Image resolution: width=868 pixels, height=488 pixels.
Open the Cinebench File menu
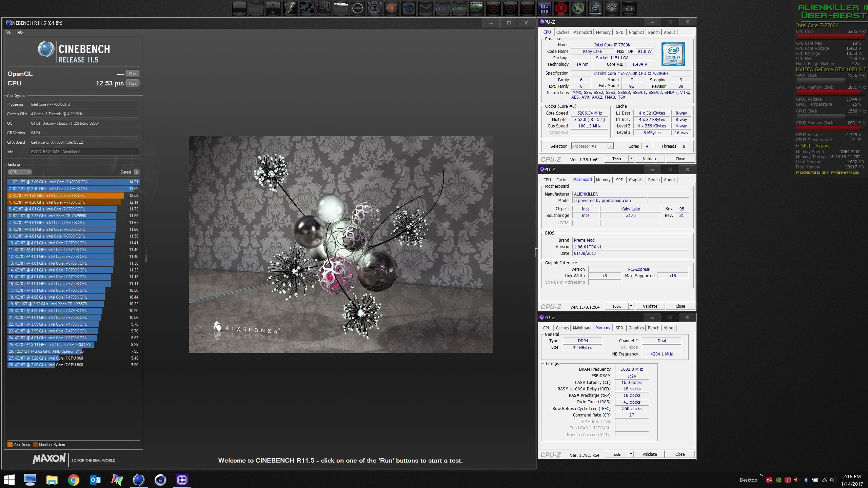(x=8, y=32)
